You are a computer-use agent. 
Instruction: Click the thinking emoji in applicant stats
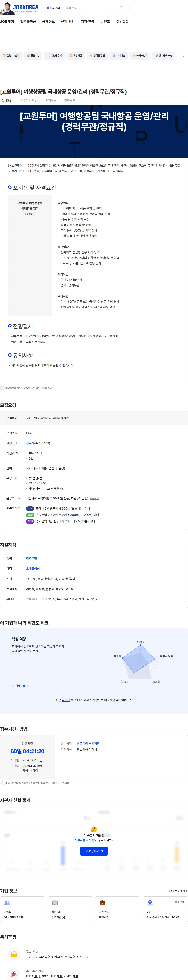click(94, 829)
